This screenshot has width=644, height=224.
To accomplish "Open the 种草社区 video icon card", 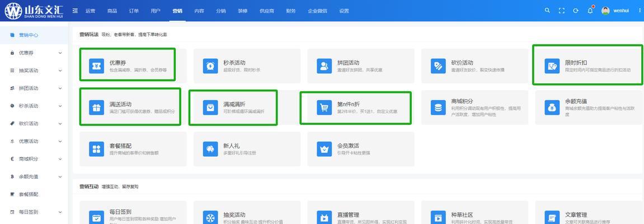I will (438, 217).
